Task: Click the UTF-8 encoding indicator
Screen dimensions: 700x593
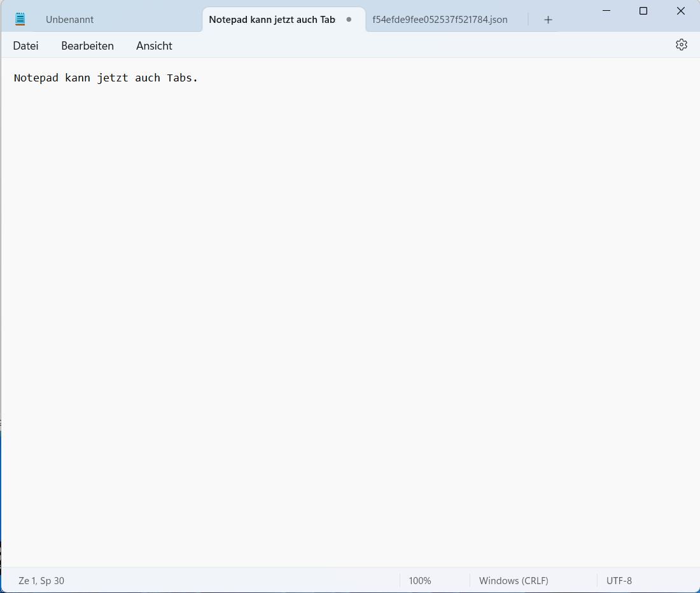Action: pyautogui.click(x=619, y=580)
